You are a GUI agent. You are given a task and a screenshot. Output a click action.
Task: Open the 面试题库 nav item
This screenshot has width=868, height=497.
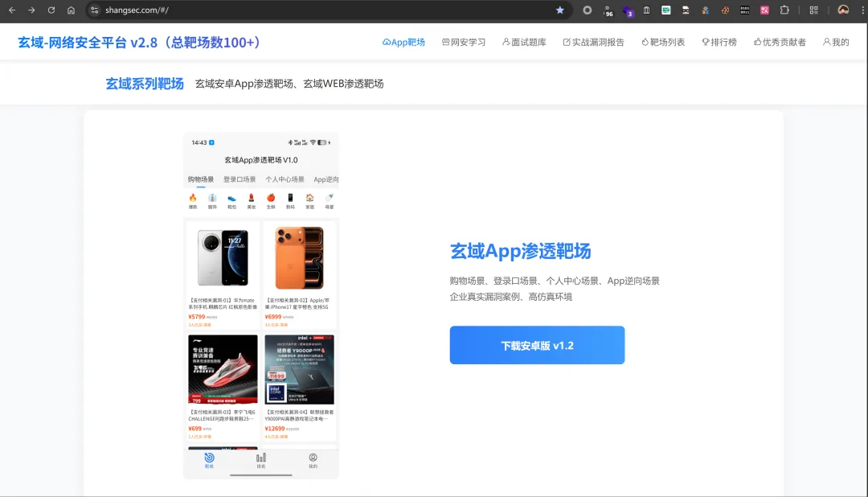(524, 42)
